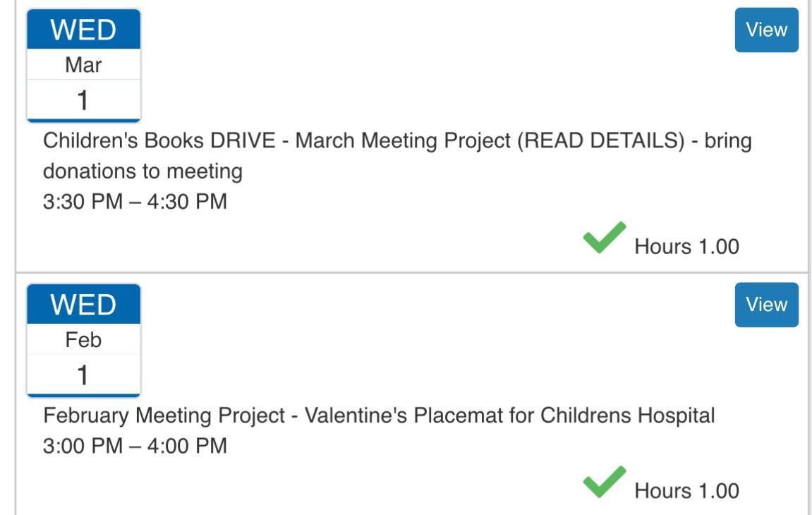Click the day number under Feb
Viewport: 812px width, 515px height.
click(x=83, y=375)
